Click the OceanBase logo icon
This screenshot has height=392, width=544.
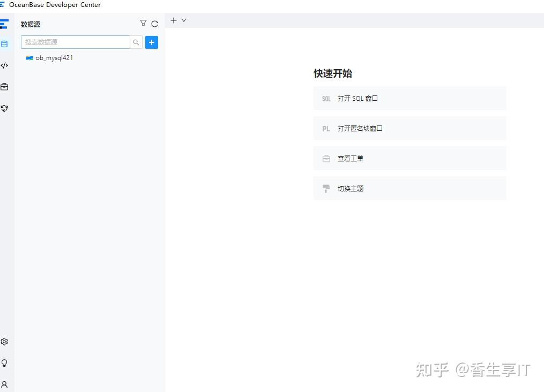click(5, 24)
